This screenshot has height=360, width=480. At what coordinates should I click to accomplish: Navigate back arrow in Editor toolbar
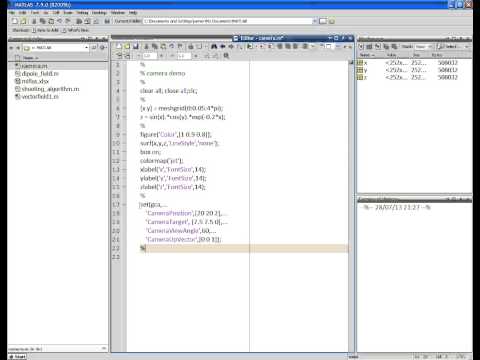click(223, 46)
